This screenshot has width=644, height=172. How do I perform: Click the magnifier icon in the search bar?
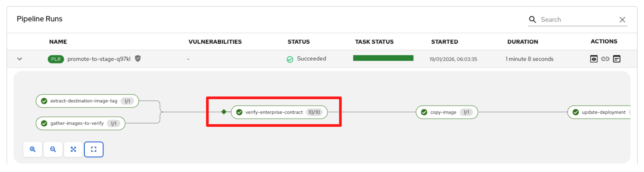click(532, 20)
